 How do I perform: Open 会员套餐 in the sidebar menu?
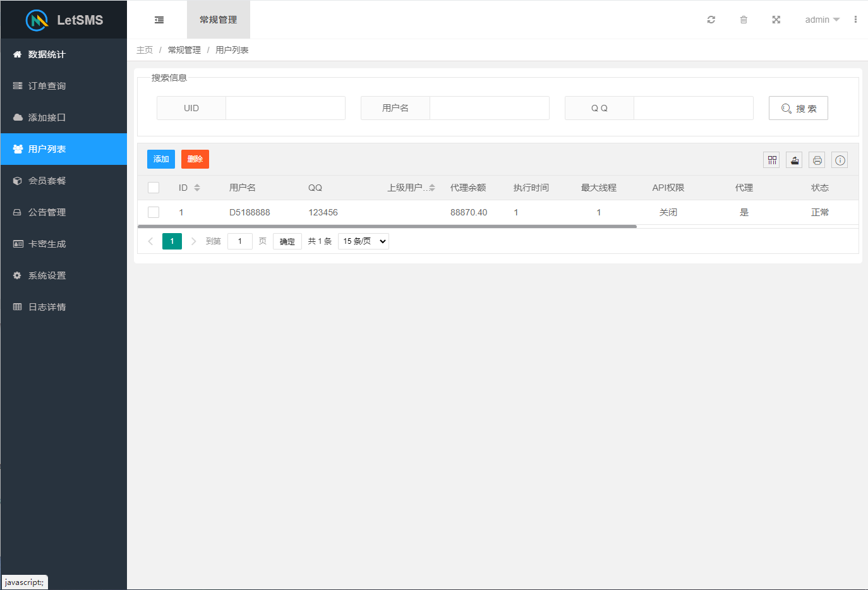tap(47, 181)
